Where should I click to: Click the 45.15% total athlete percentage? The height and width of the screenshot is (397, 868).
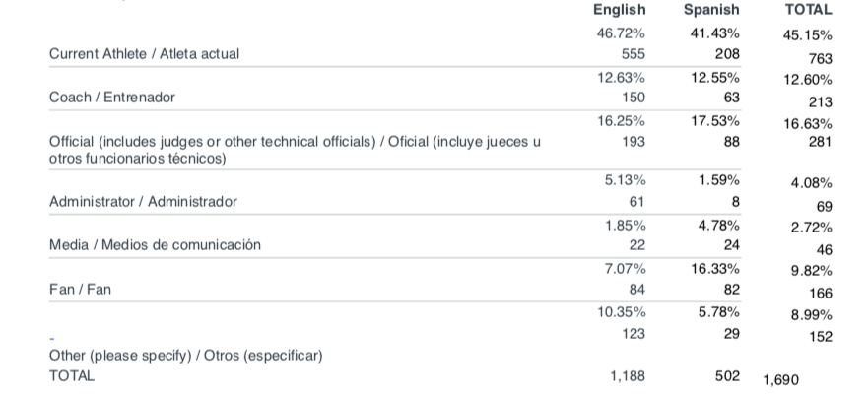[x=807, y=35]
